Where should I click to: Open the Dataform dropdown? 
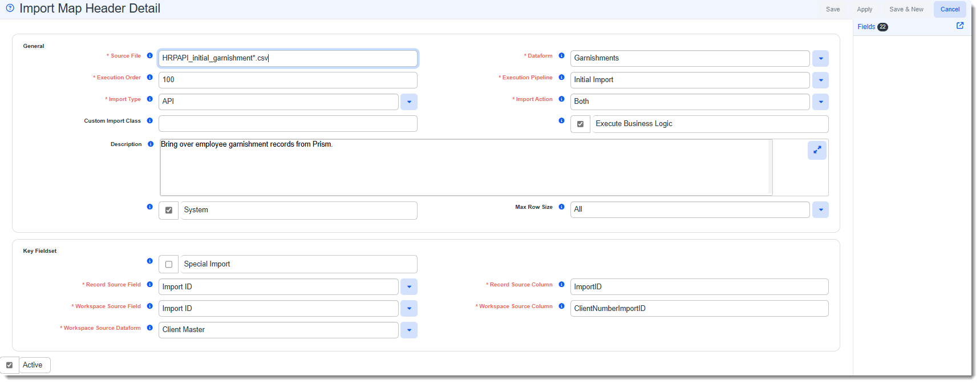click(x=820, y=58)
